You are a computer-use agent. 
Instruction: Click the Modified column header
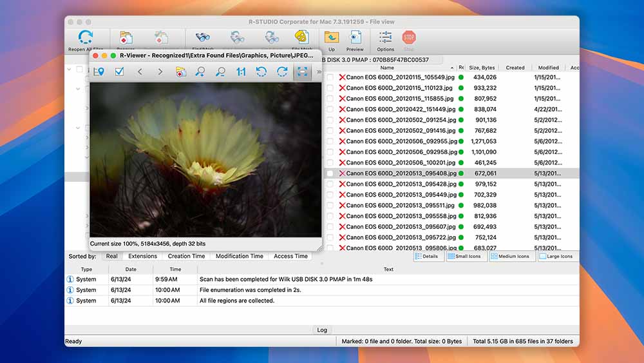point(548,68)
